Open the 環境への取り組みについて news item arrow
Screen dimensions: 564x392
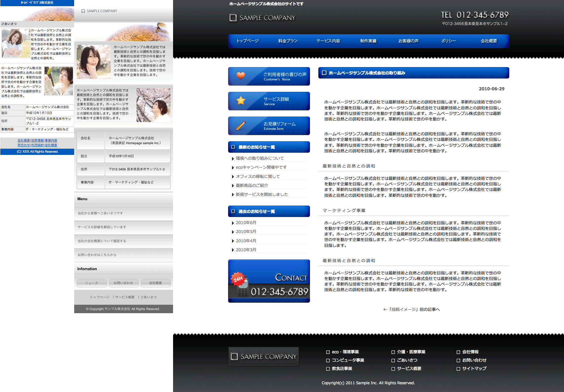point(233,159)
